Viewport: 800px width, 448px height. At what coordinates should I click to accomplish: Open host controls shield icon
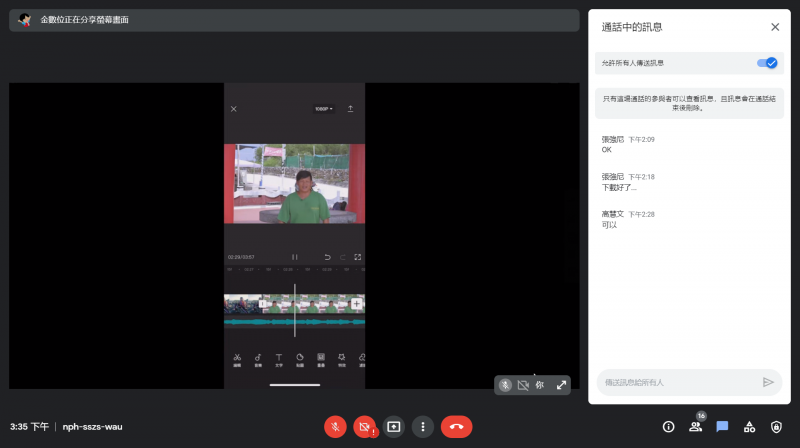(776, 426)
